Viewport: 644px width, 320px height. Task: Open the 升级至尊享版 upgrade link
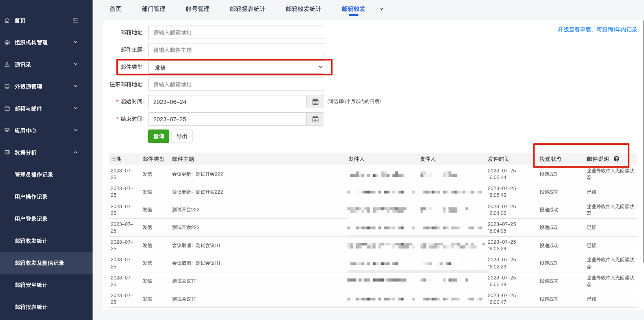click(x=597, y=30)
